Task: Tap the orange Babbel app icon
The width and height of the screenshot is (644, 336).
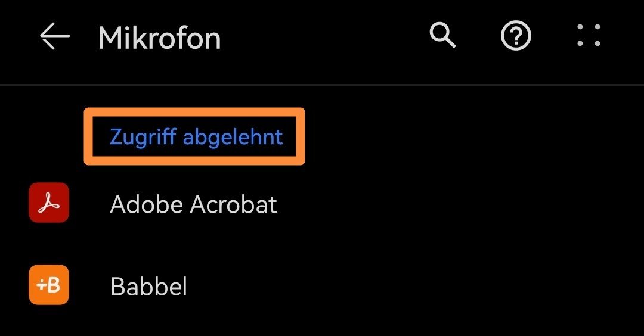Action: [49, 285]
